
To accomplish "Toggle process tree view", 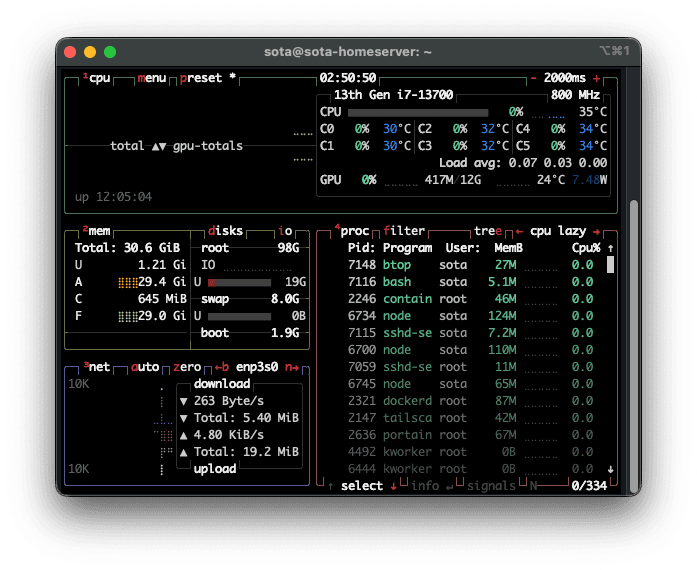I will 487,231.
